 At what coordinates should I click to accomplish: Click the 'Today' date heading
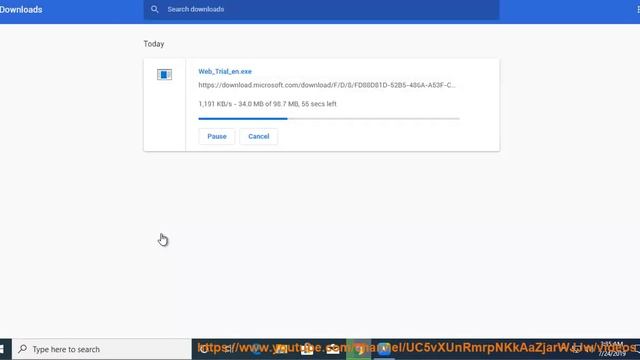coord(154,44)
